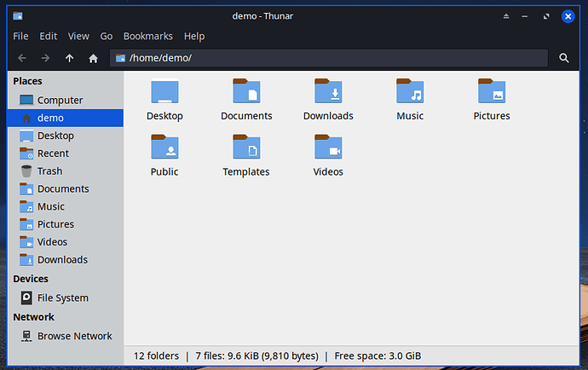Open Trash in the sidebar
The width and height of the screenshot is (588, 370).
point(49,171)
